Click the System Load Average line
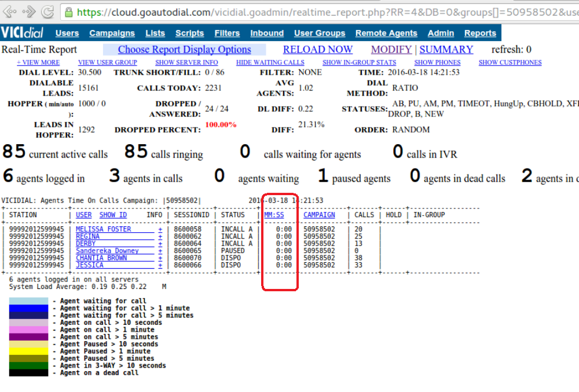 click(78, 287)
